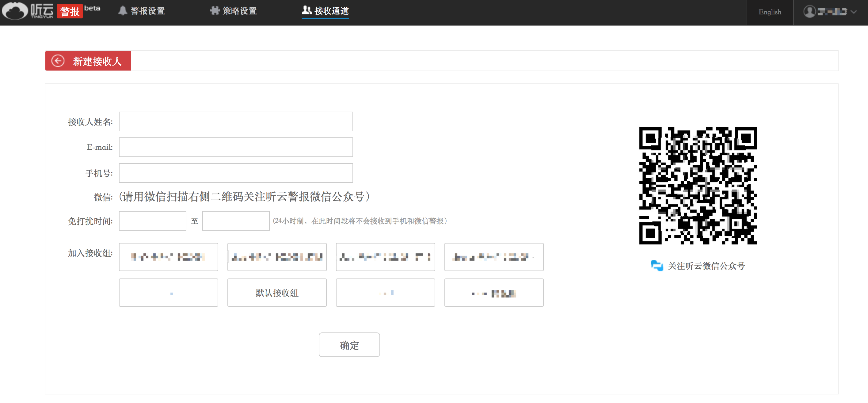Click the 新建接收人 title
Image resolution: width=868 pixels, height=403 pixels.
tap(97, 61)
